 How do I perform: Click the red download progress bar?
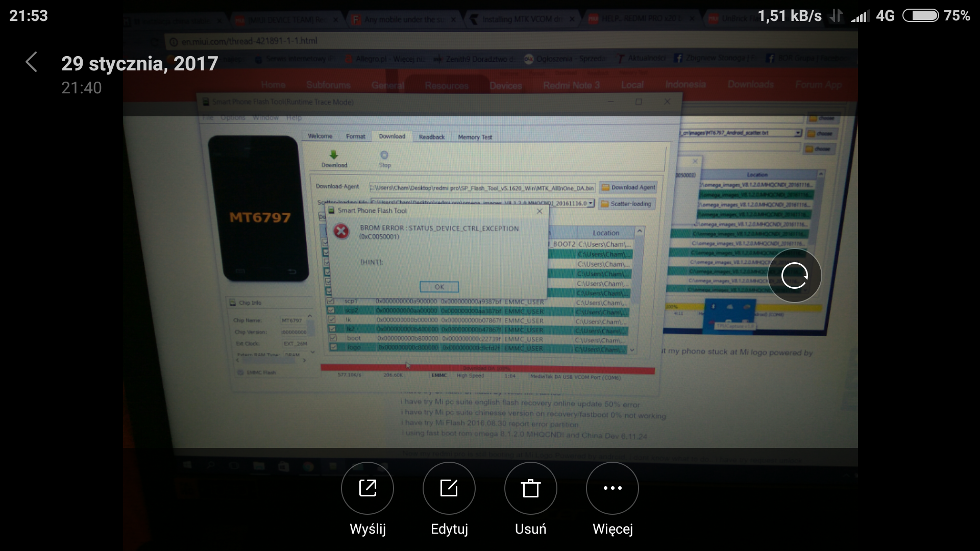tap(487, 368)
